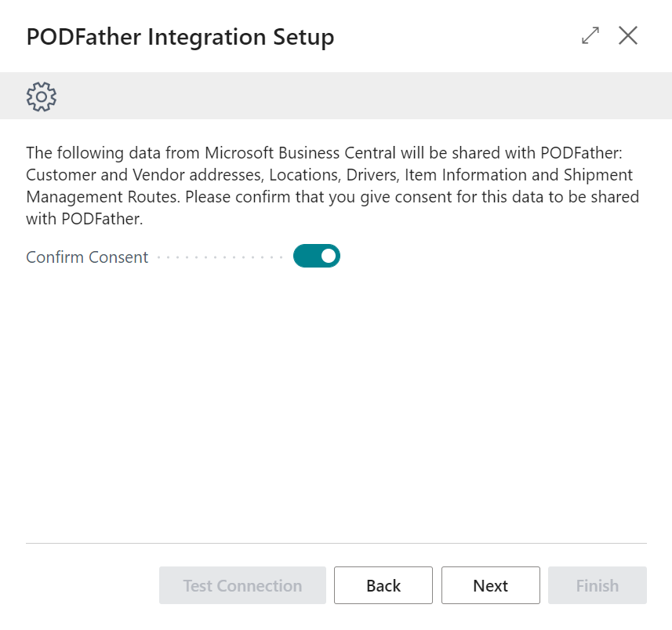Click the empty area below Confirm Consent
672x630 pixels.
(336, 403)
